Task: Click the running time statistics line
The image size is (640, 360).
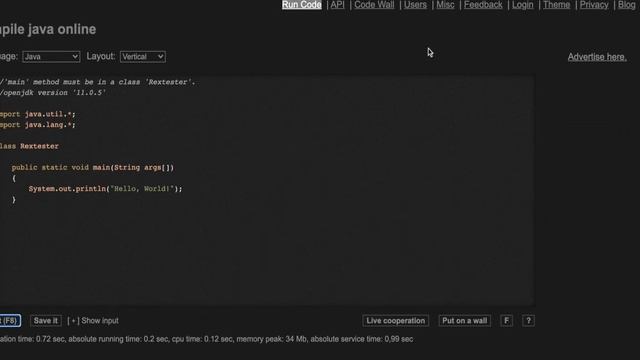Action: 206,339
